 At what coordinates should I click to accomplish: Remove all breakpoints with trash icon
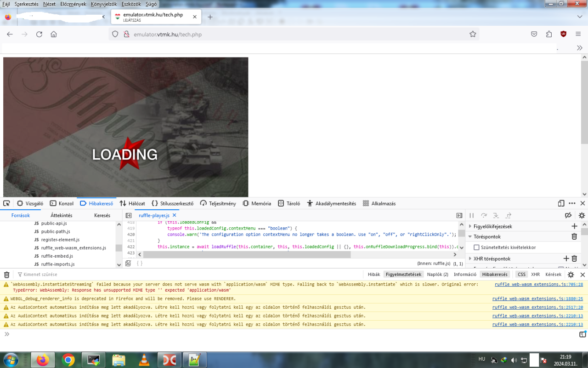[574, 236]
